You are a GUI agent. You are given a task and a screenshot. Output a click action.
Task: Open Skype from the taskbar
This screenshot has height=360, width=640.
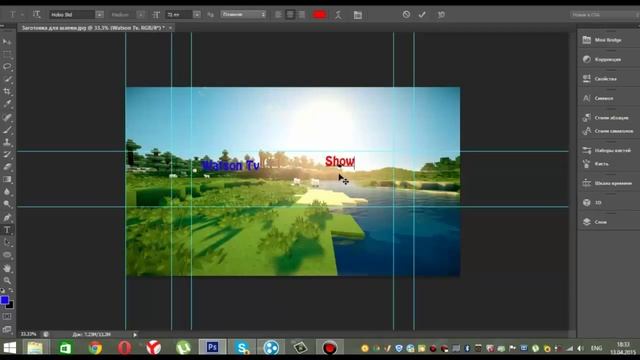242,348
